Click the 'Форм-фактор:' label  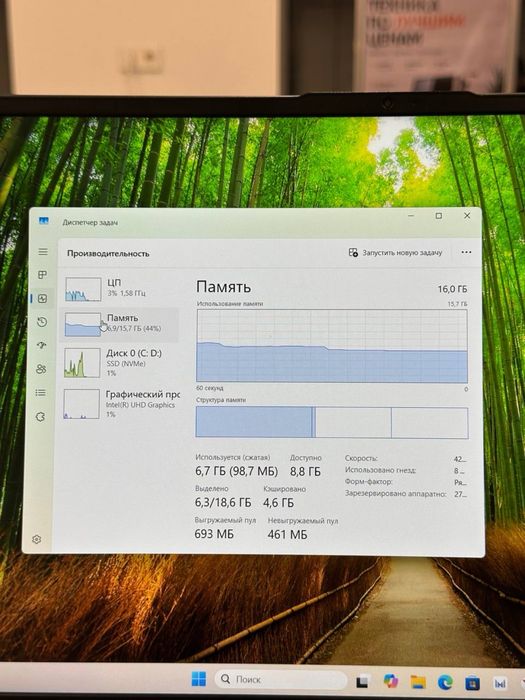[x=368, y=482]
